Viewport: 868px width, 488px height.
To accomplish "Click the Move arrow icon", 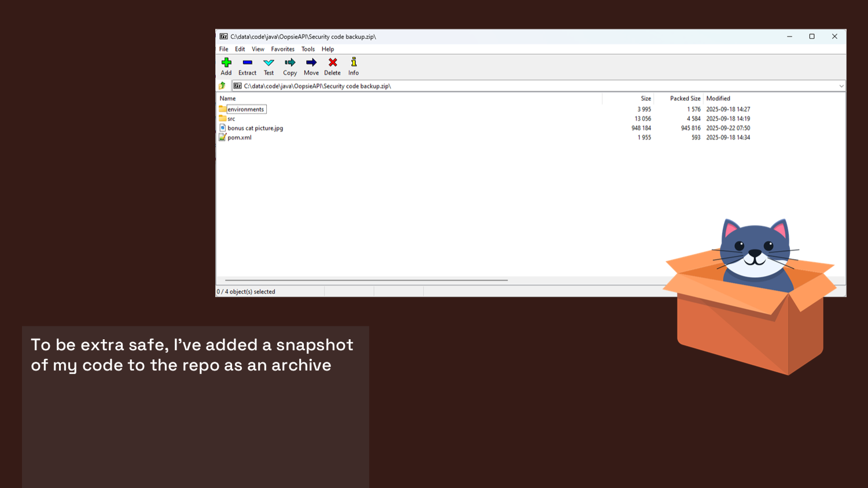I will tap(311, 63).
